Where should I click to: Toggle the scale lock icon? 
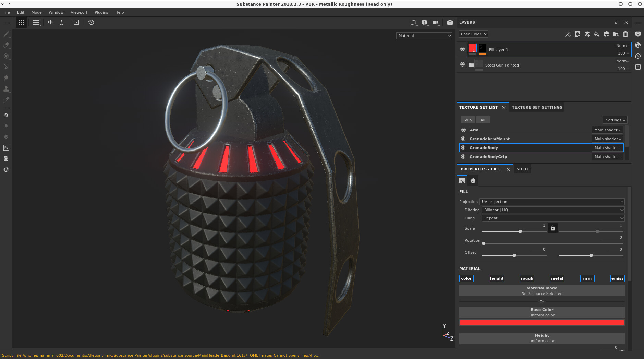click(552, 228)
